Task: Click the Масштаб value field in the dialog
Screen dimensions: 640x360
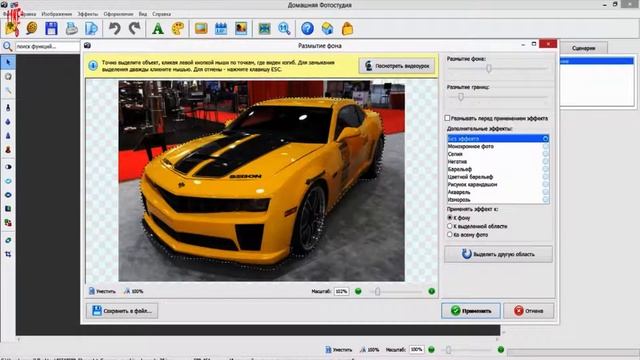Action: pos(341,291)
